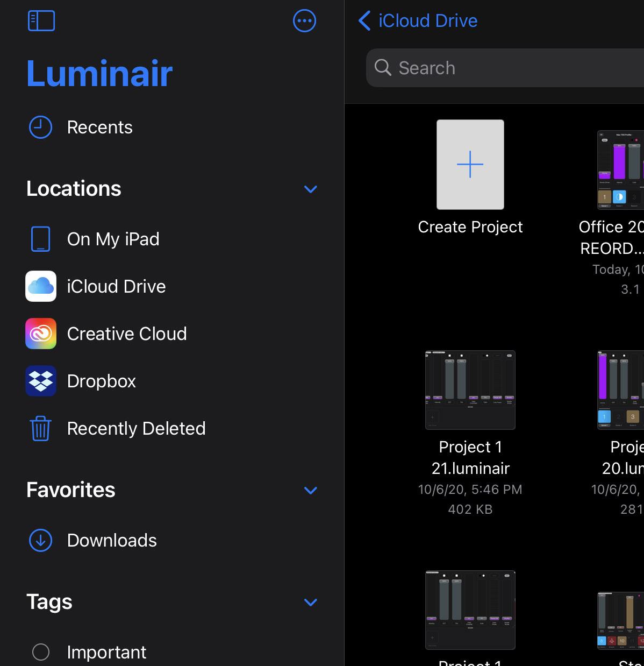Collapse the Favorites section chevron
This screenshot has width=644, height=666.
[311, 490]
